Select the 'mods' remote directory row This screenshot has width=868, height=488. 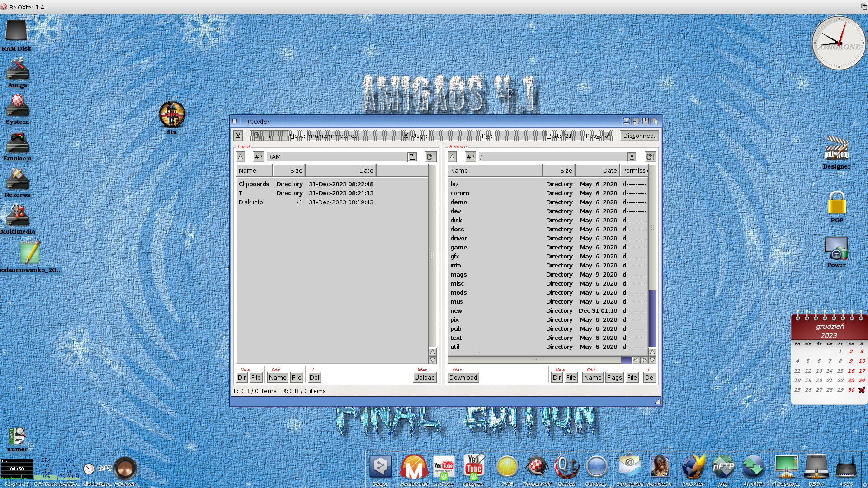tap(548, 292)
